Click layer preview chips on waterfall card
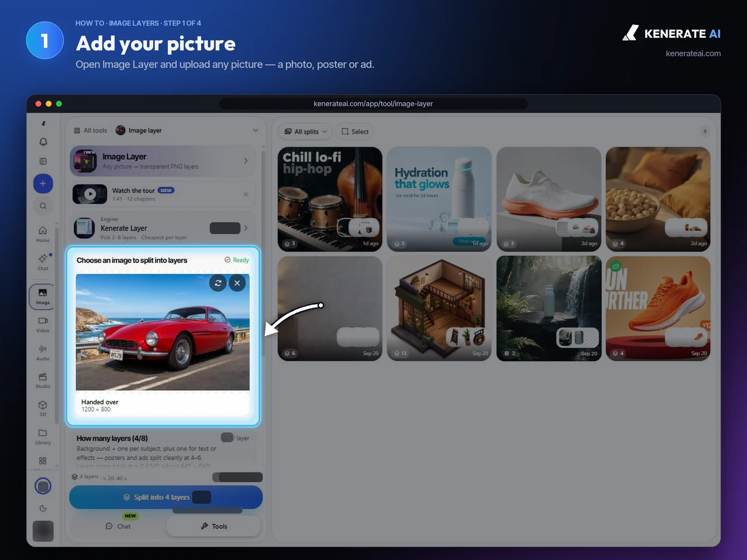This screenshot has width=747, height=560. [578, 337]
